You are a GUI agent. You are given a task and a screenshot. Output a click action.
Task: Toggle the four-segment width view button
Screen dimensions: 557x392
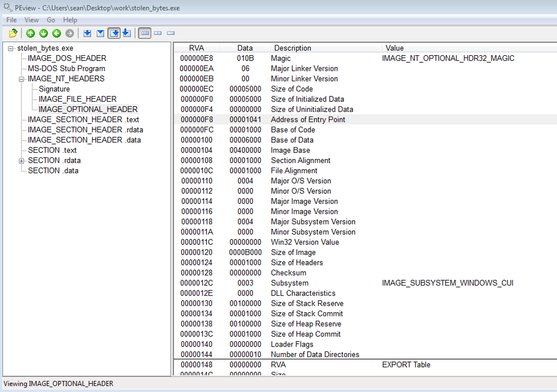[145, 33]
